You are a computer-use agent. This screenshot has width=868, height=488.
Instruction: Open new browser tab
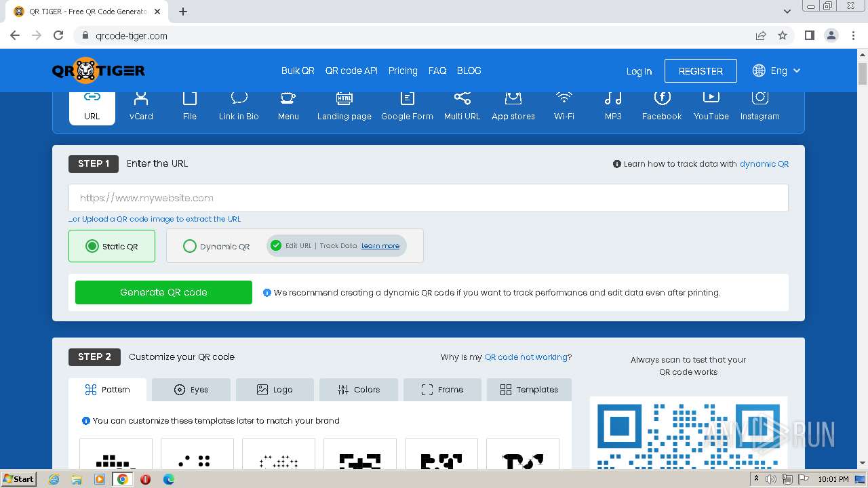[x=183, y=12]
